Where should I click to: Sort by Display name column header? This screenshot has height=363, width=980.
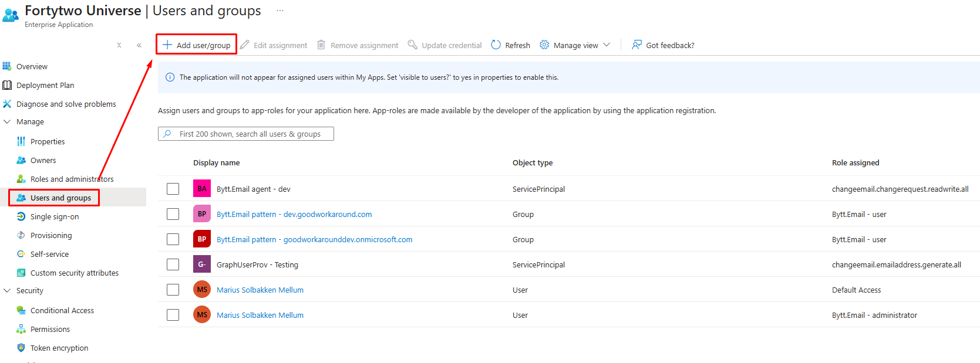click(x=217, y=163)
